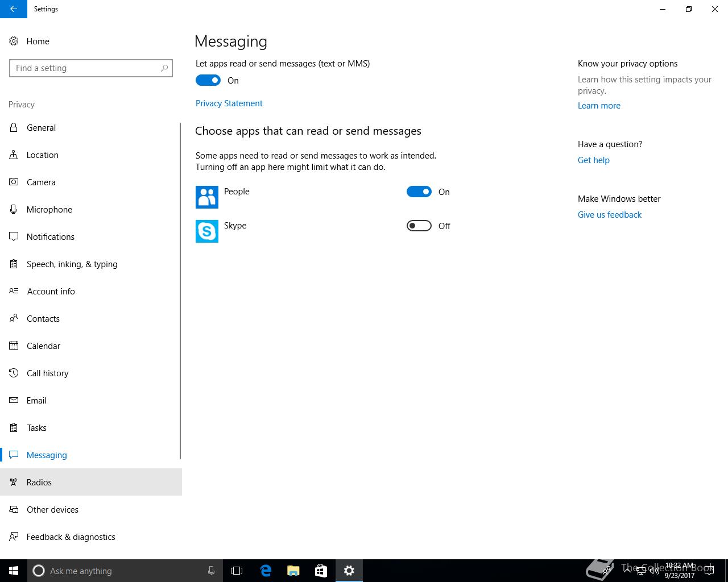Open Microsoft Edge from the taskbar
Screen dimensions: 728x582
point(266,571)
